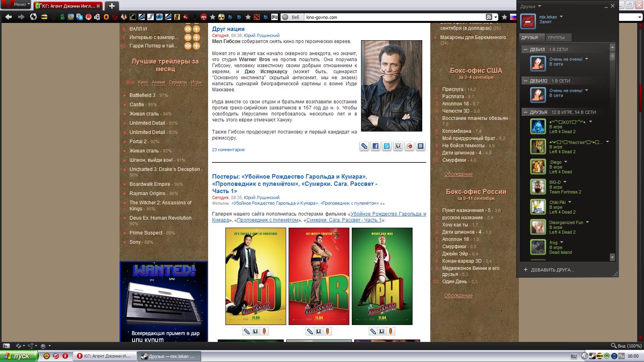Open dropdown next to friend BIG-D

pyautogui.click(x=565, y=182)
